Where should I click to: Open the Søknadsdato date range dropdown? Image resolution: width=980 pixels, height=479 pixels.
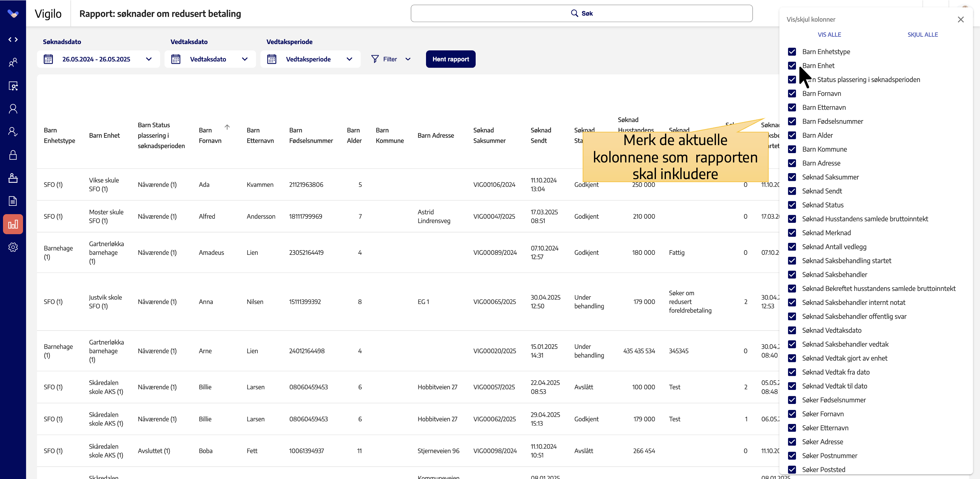point(98,59)
